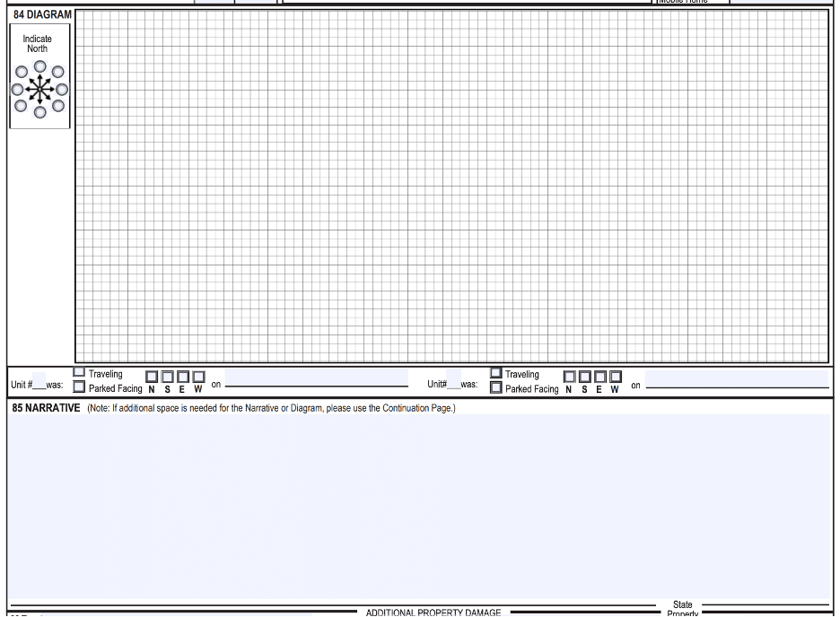840x617 pixels.
Task: Check Parked Facing for the second unit
Action: coord(496,387)
